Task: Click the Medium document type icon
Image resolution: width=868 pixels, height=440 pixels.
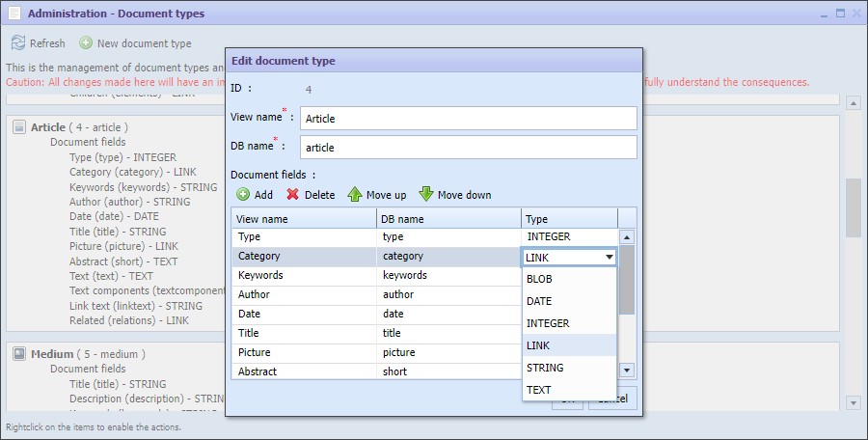Action: point(19,354)
